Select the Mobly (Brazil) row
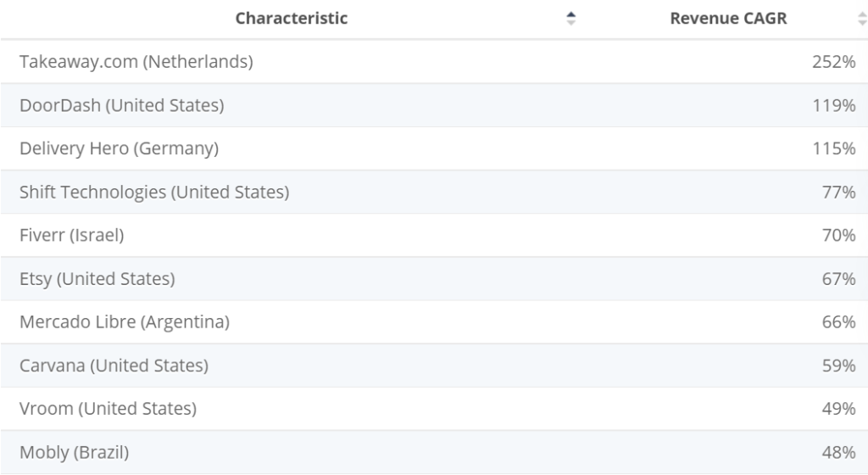The width and height of the screenshot is (868, 475). coord(75,452)
